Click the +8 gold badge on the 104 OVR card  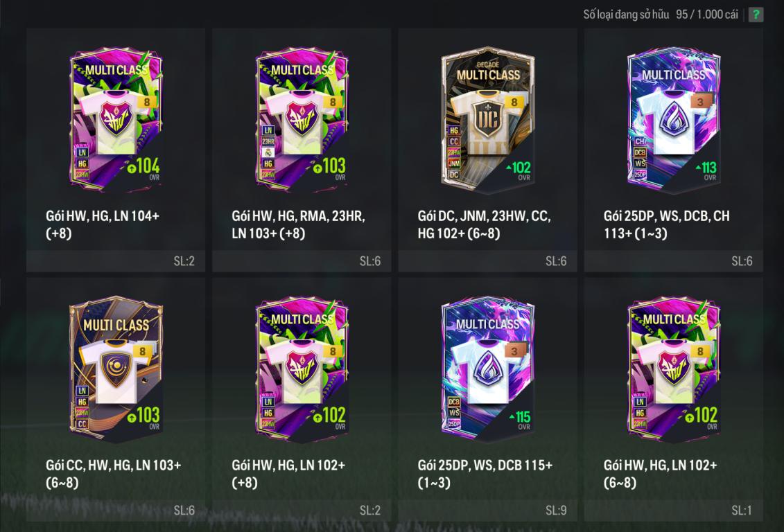[146, 102]
